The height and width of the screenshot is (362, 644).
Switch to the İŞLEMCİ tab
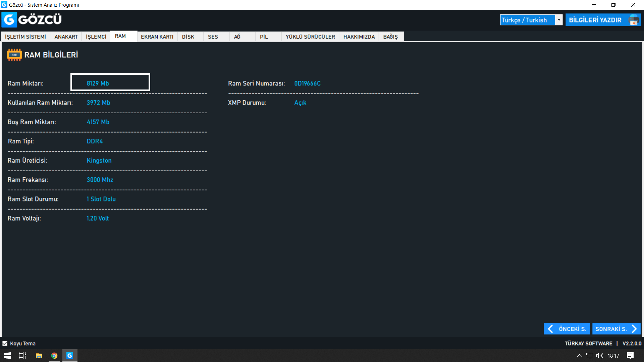click(96, 37)
